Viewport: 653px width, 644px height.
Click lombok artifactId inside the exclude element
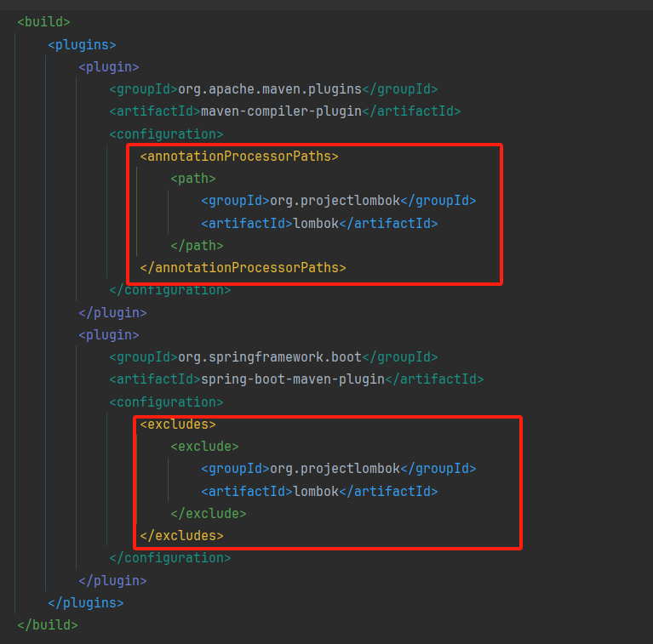(316, 492)
